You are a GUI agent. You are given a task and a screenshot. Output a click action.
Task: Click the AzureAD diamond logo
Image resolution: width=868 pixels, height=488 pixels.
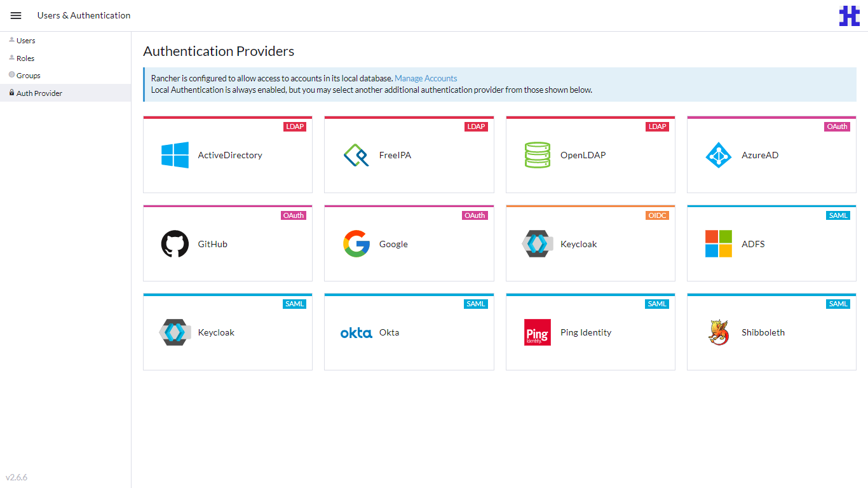tap(719, 155)
